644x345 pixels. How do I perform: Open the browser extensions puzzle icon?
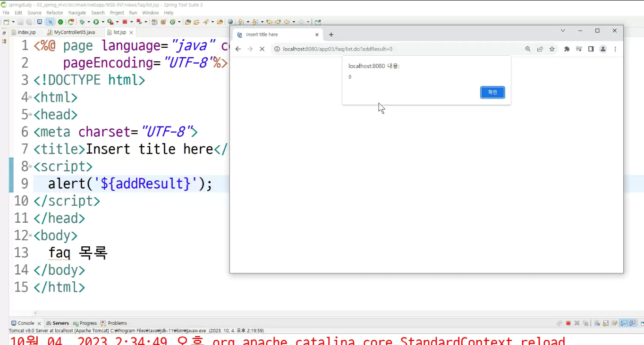click(x=567, y=49)
